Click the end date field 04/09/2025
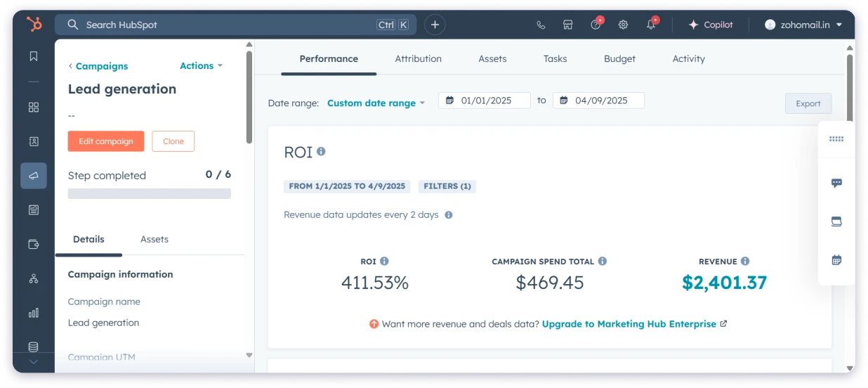 (598, 101)
